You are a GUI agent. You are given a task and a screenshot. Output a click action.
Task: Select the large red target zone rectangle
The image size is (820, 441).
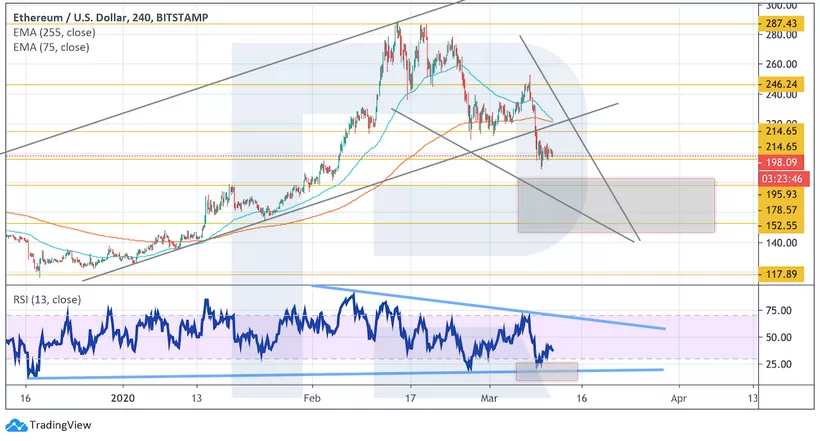pos(616,205)
